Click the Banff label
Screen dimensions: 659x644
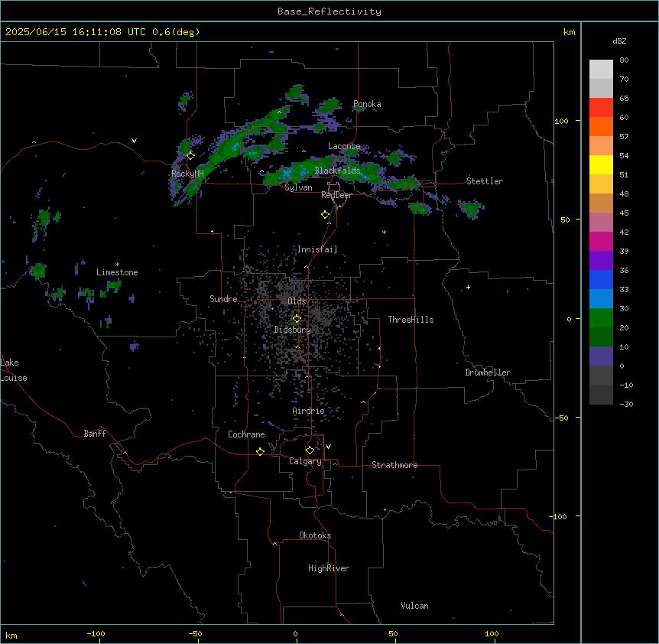pyautogui.click(x=95, y=434)
